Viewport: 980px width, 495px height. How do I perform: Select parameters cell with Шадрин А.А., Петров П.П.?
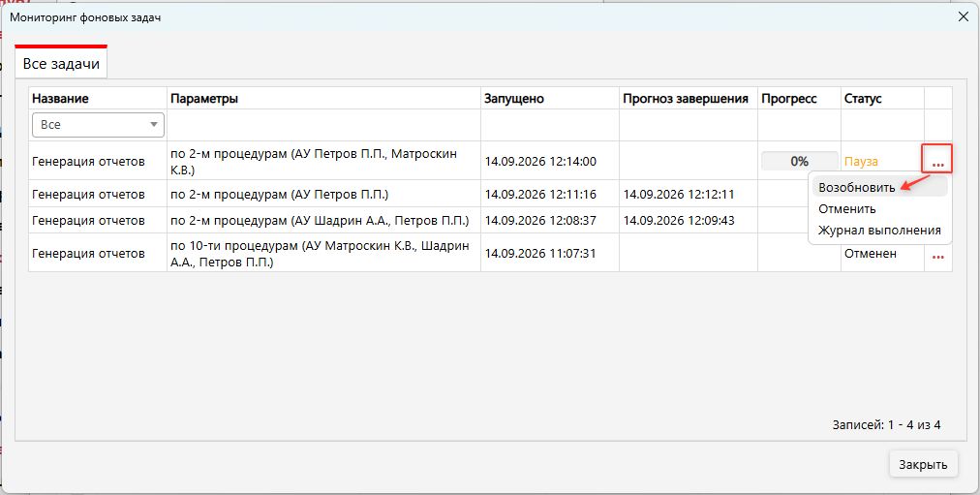(323, 221)
